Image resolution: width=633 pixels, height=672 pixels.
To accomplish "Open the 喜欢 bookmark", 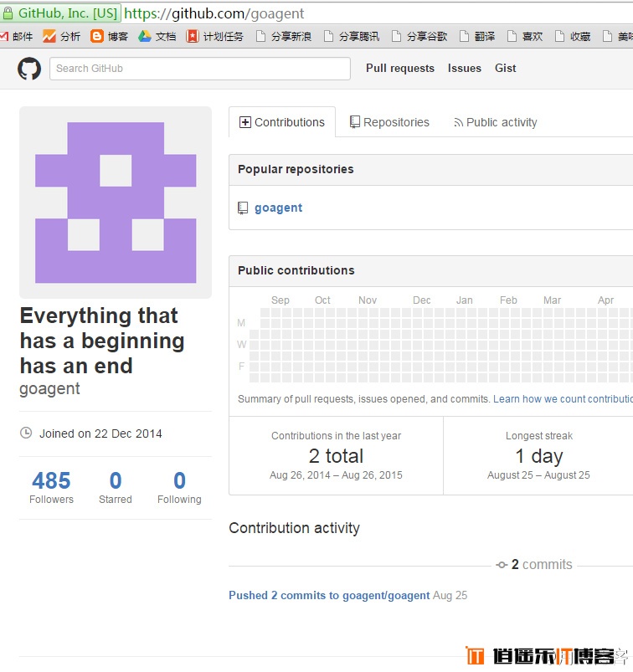I will pos(525,37).
